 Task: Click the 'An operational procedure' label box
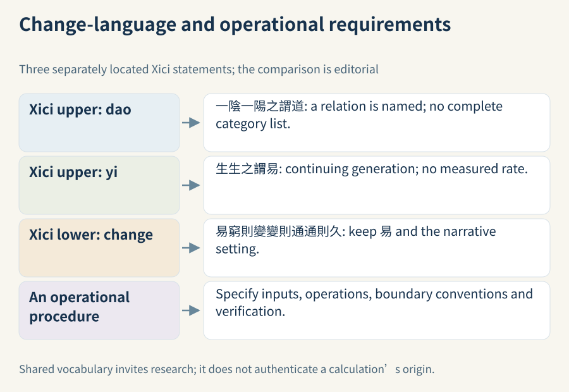[x=99, y=310]
